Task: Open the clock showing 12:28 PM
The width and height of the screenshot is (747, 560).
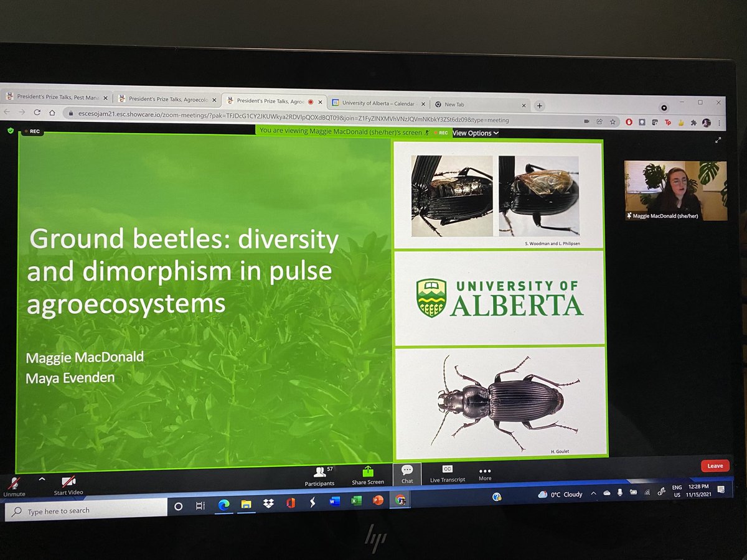Action: coord(700,489)
